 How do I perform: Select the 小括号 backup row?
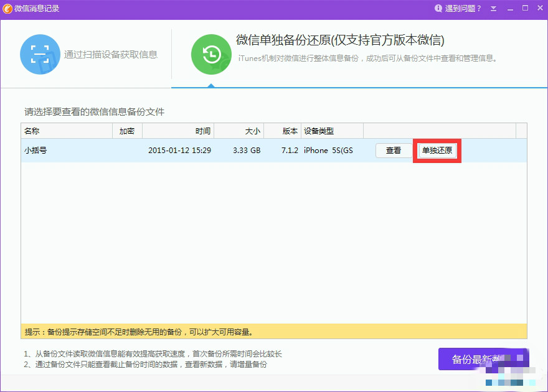[x=187, y=150]
